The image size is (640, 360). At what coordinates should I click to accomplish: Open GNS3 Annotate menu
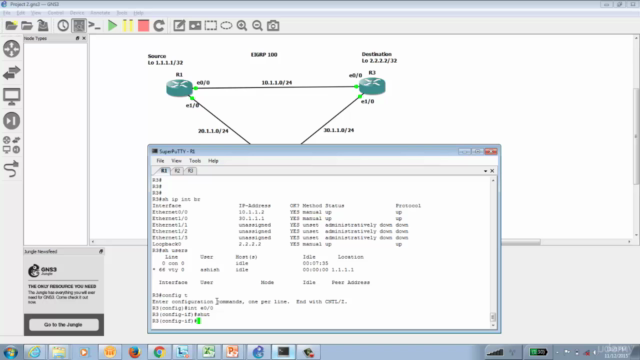100,13
